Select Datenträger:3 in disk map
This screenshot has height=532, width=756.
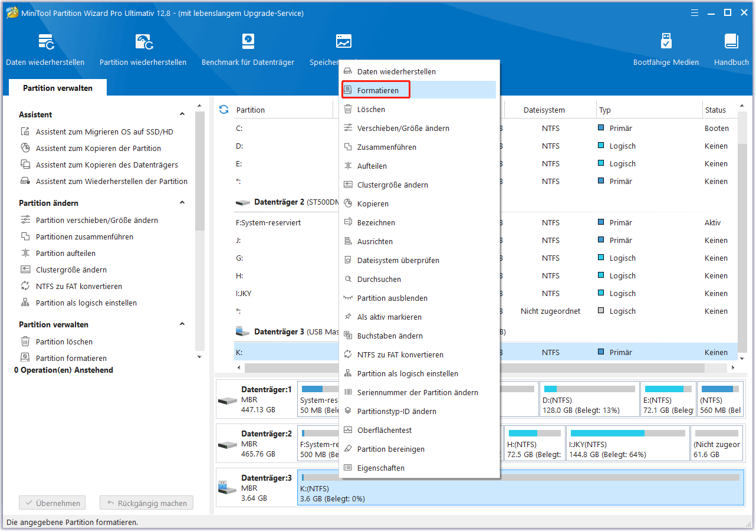[x=257, y=488]
